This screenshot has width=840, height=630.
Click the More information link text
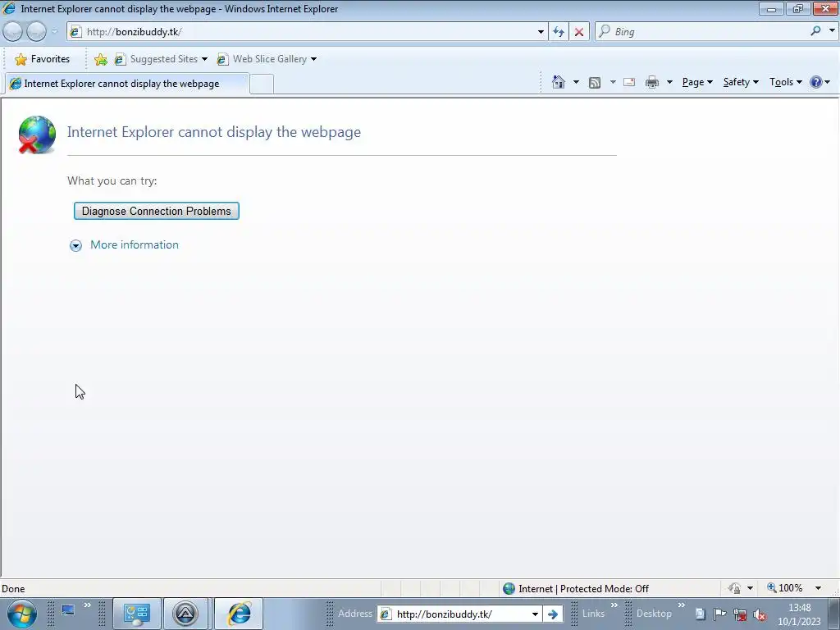(x=135, y=244)
